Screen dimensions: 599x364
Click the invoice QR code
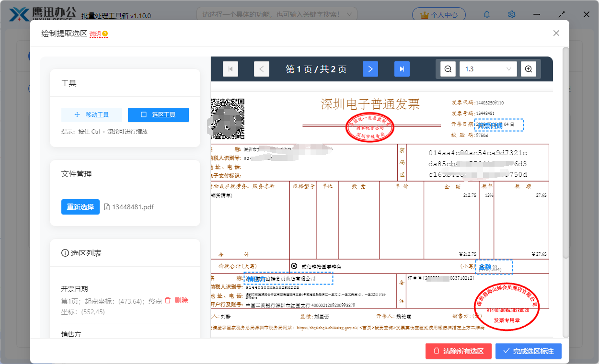(228, 118)
